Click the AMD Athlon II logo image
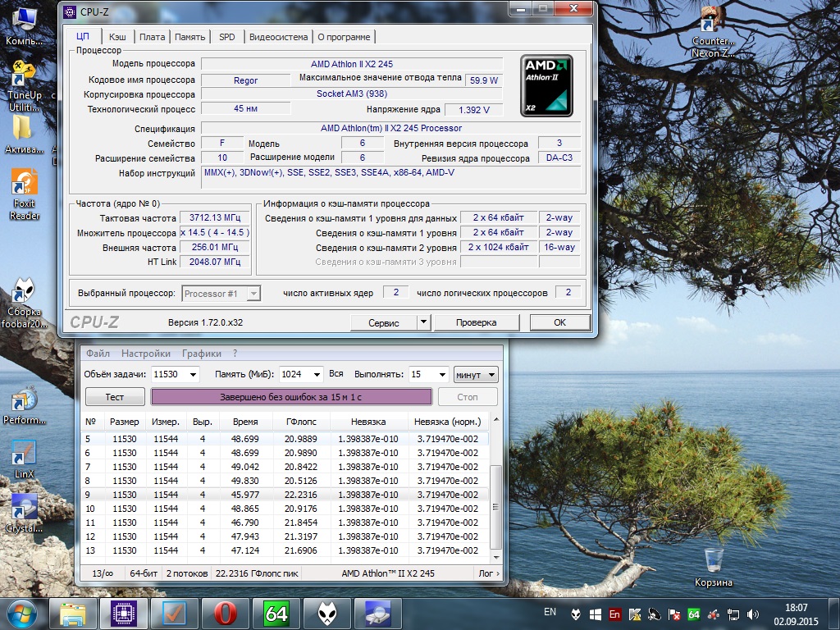Viewport: 840px width, 630px height. point(546,86)
